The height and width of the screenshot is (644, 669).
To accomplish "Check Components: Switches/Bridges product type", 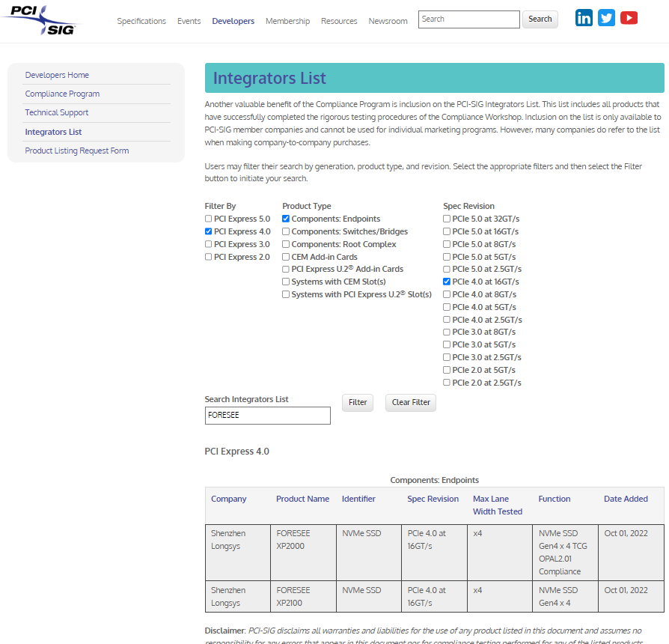I will click(285, 231).
